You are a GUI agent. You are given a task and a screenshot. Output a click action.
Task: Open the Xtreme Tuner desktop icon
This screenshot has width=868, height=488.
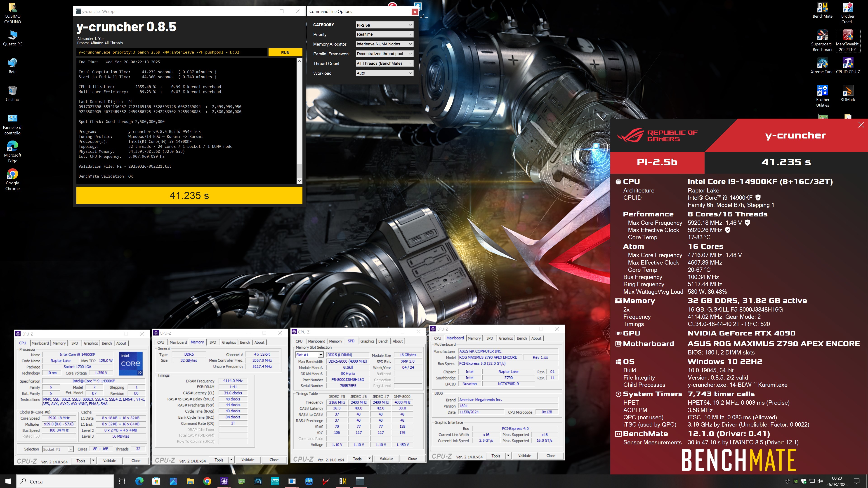pos(823,66)
